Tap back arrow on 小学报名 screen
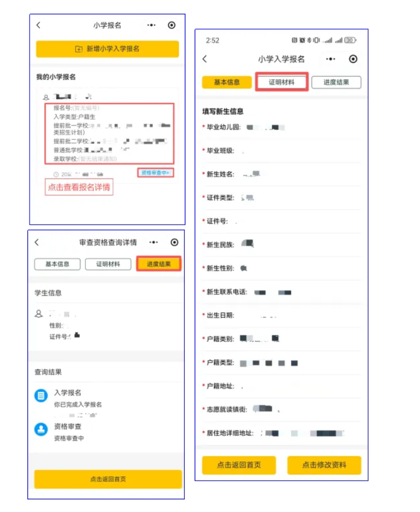The image size is (420, 512). click(38, 25)
